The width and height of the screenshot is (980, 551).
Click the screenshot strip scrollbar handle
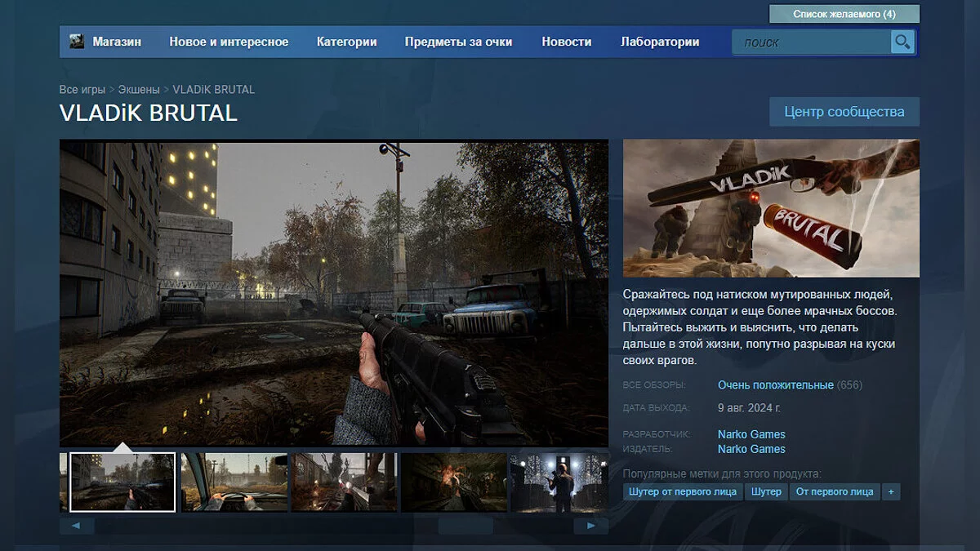tap(465, 527)
